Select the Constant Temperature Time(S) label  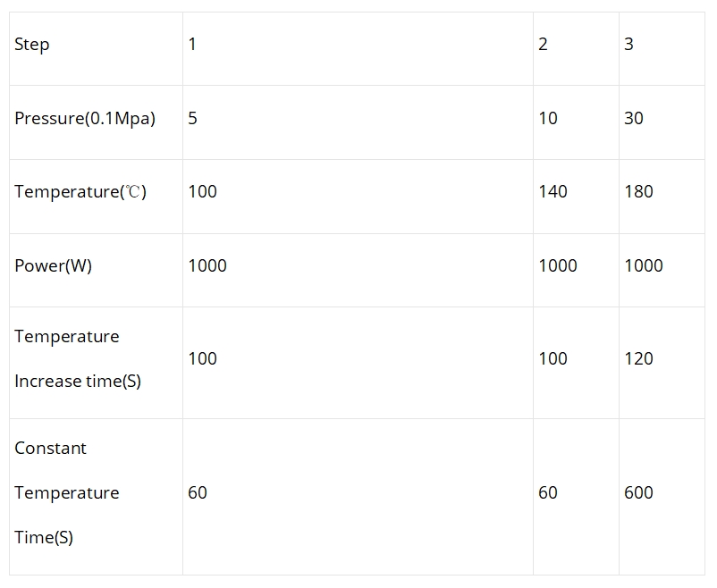[66, 493]
